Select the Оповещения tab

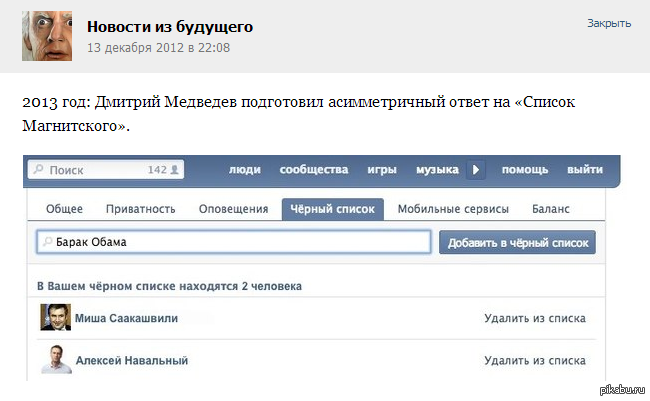tap(232, 209)
